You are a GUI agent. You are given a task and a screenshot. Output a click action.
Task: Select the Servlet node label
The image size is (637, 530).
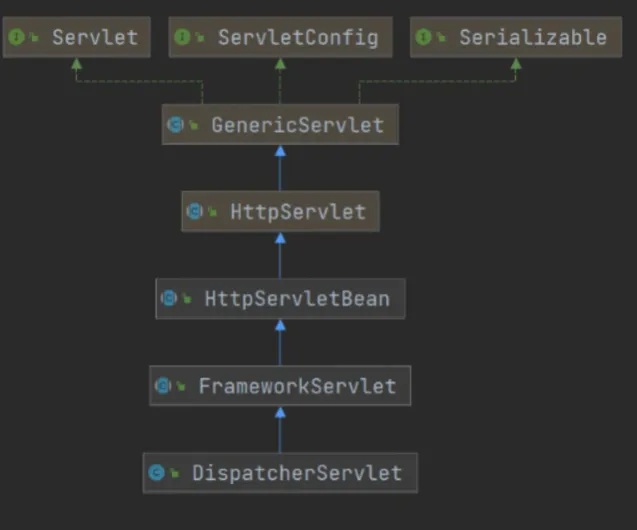[95, 37]
